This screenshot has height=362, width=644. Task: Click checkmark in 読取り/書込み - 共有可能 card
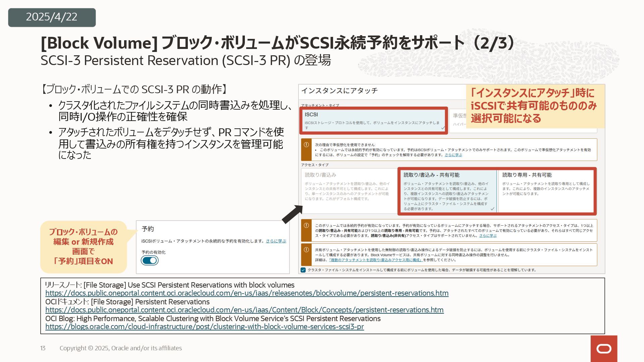(x=492, y=209)
